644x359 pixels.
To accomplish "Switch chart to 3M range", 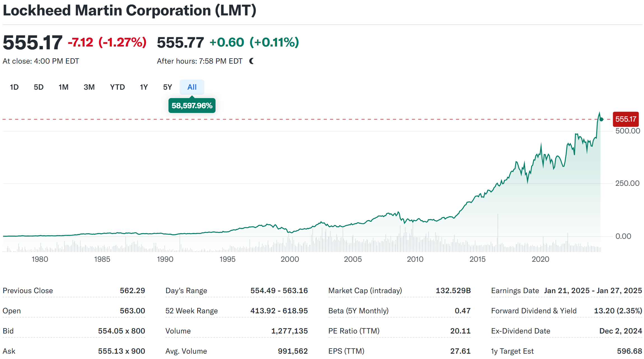I will coord(89,87).
